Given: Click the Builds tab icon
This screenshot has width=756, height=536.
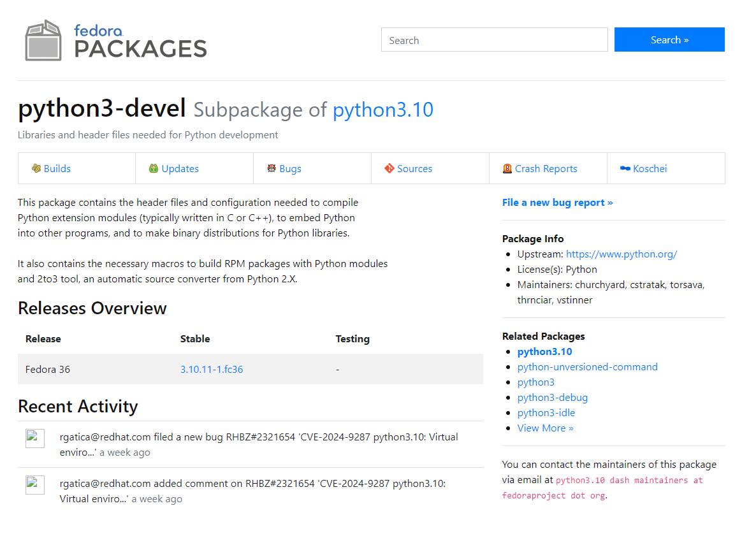Looking at the screenshot, I should (x=36, y=168).
